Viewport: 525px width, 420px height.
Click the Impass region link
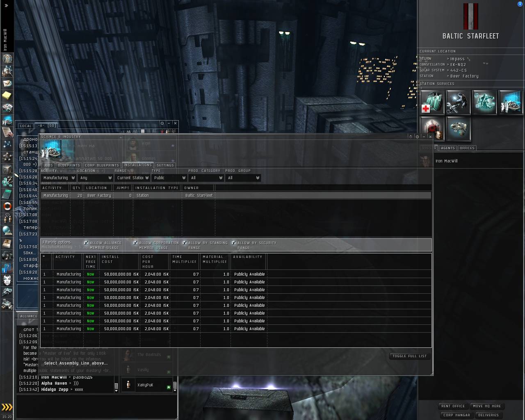(x=457, y=59)
